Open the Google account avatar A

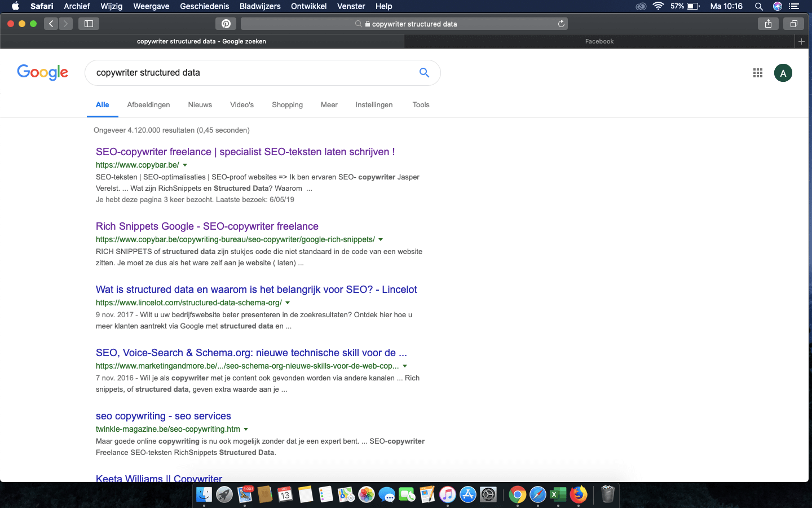[783, 73]
